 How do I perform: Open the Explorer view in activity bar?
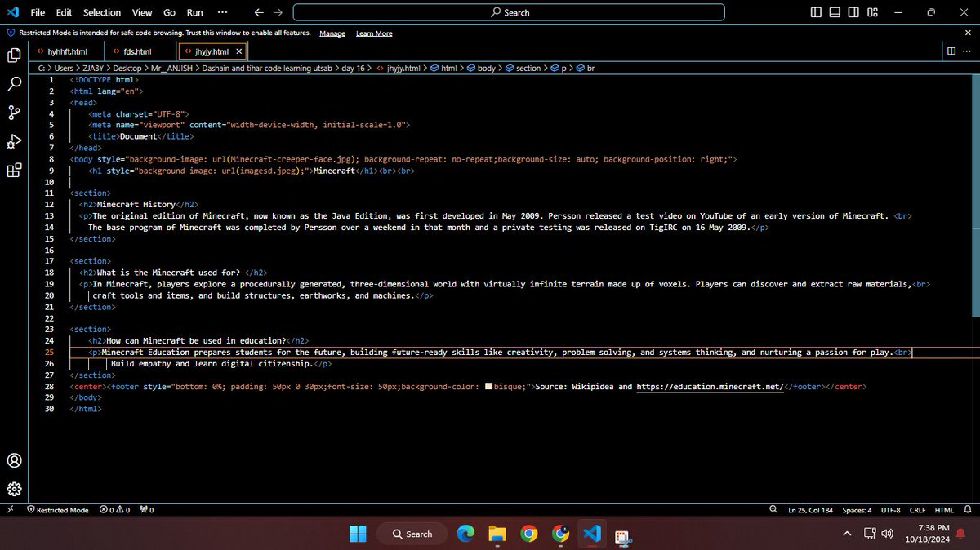[x=14, y=55]
